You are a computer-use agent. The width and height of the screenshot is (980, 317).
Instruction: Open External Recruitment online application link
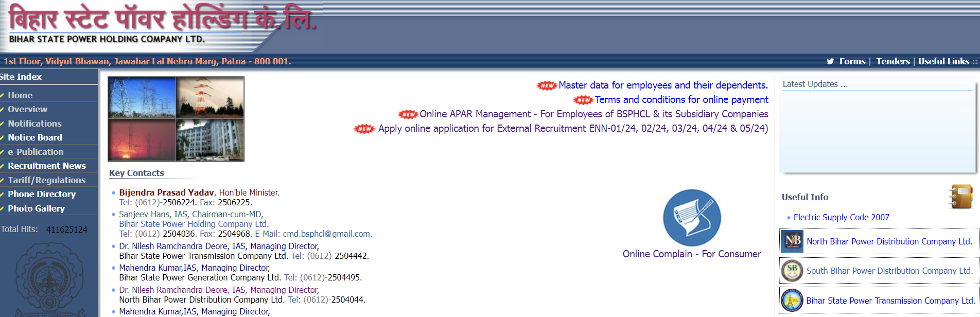point(573,129)
